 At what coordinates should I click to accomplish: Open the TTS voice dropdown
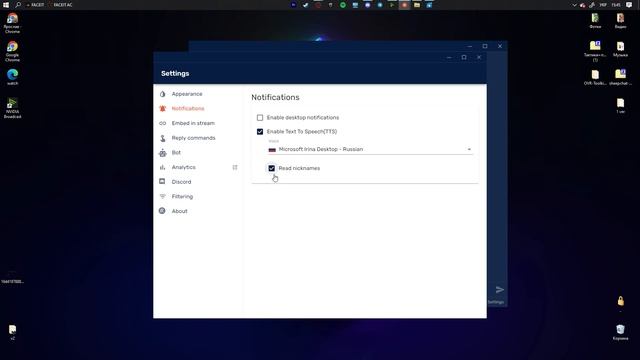370,149
